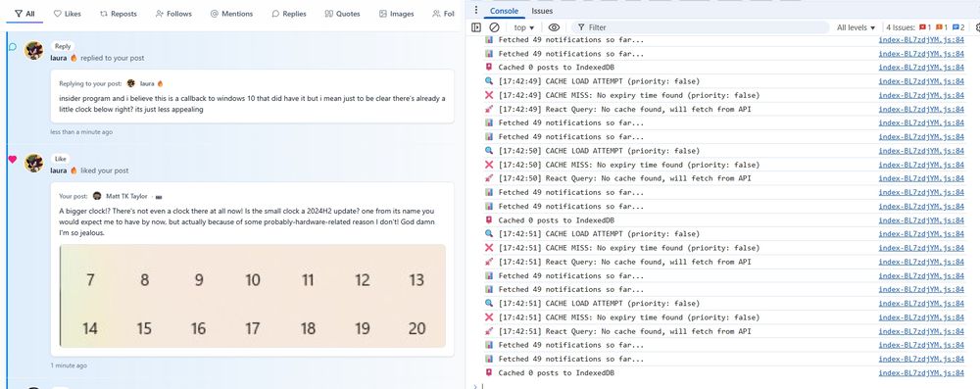Click the orange issues count badge

tap(942, 27)
